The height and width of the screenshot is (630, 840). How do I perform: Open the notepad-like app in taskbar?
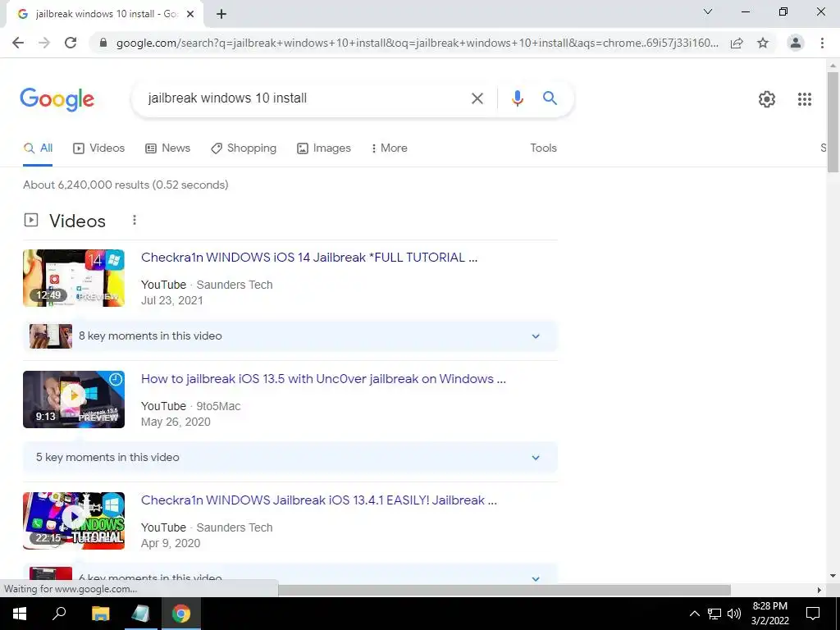click(x=141, y=614)
